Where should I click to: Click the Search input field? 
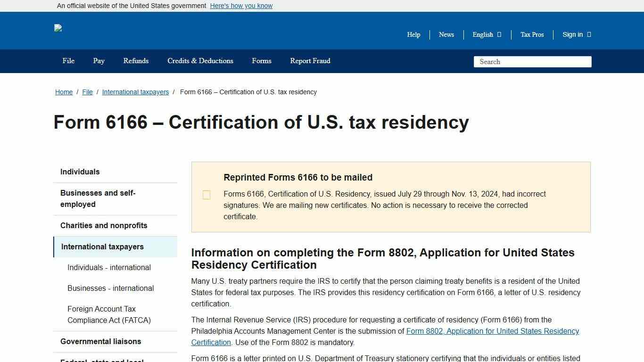coord(532,61)
